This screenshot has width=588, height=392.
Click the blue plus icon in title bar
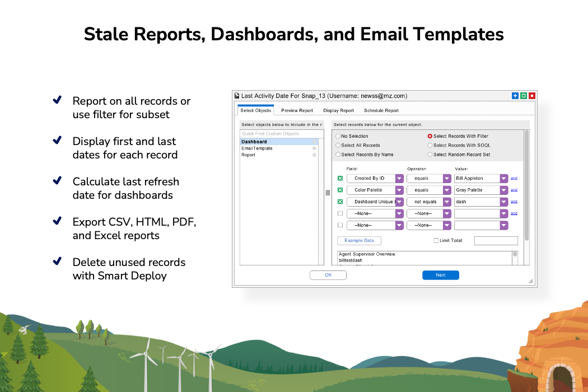pos(515,96)
